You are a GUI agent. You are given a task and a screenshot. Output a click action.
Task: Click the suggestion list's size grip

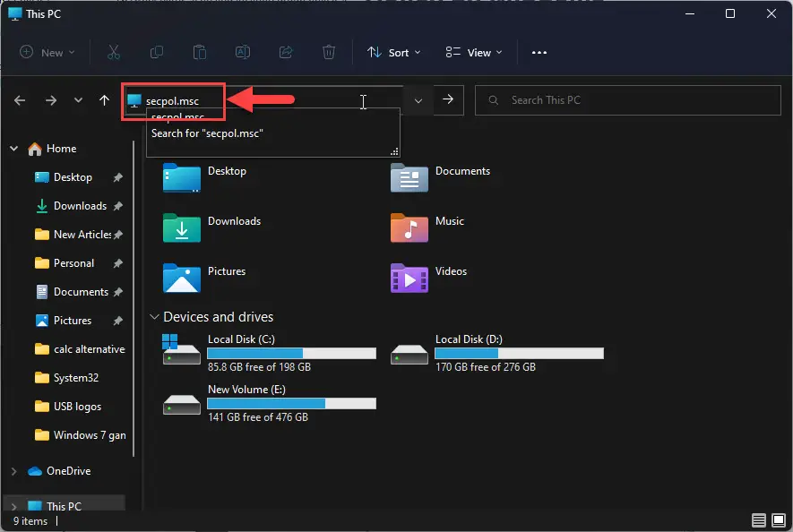395,151
